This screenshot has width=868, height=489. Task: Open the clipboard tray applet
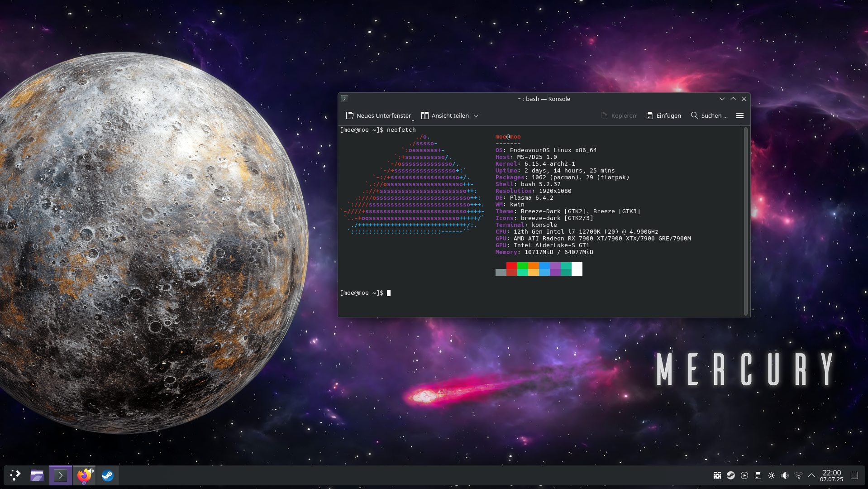[x=758, y=475]
